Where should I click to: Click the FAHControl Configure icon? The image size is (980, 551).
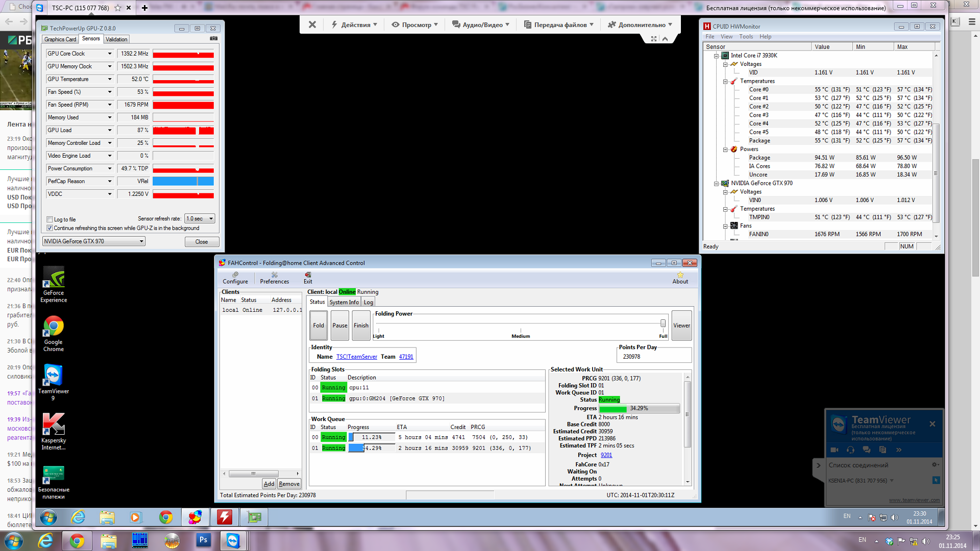[x=235, y=275]
